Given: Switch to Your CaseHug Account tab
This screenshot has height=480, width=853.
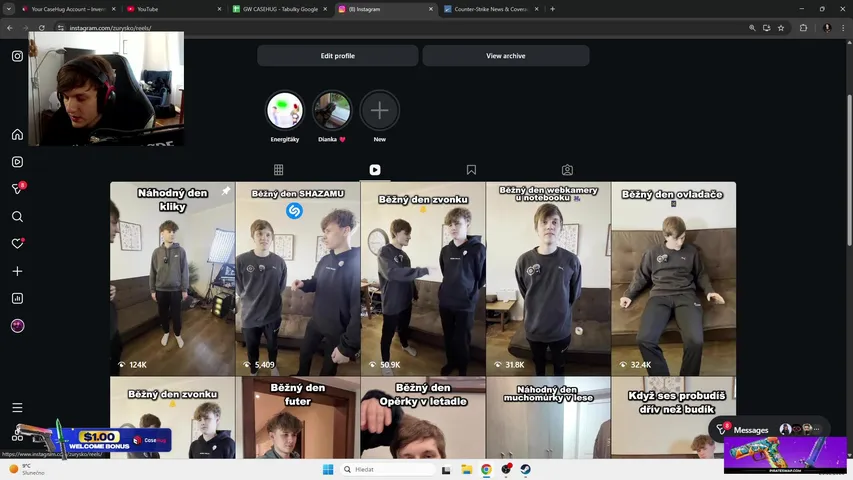Looking at the screenshot, I should (x=69, y=9).
